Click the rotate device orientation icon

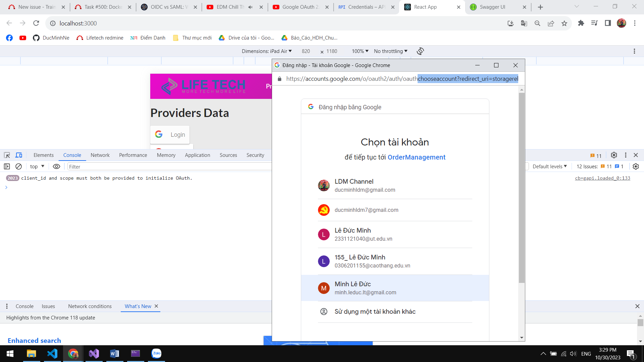420,51
